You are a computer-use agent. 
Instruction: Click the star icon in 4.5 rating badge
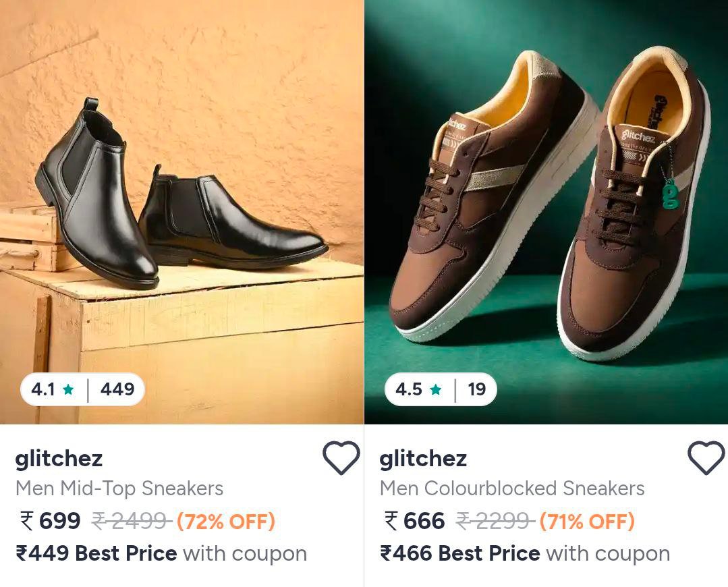(x=435, y=389)
